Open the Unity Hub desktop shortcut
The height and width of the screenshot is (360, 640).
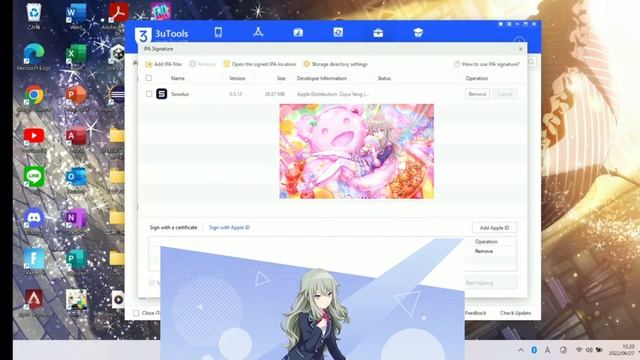click(x=118, y=57)
